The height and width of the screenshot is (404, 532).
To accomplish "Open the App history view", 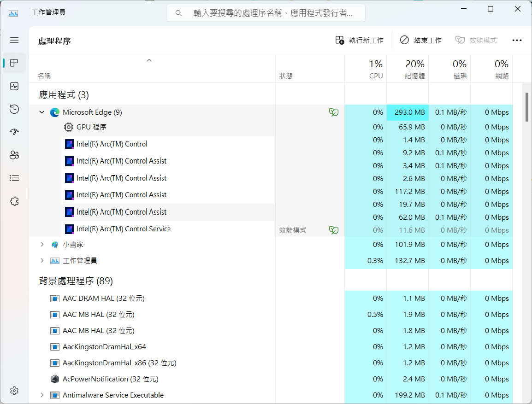I will coord(14,109).
